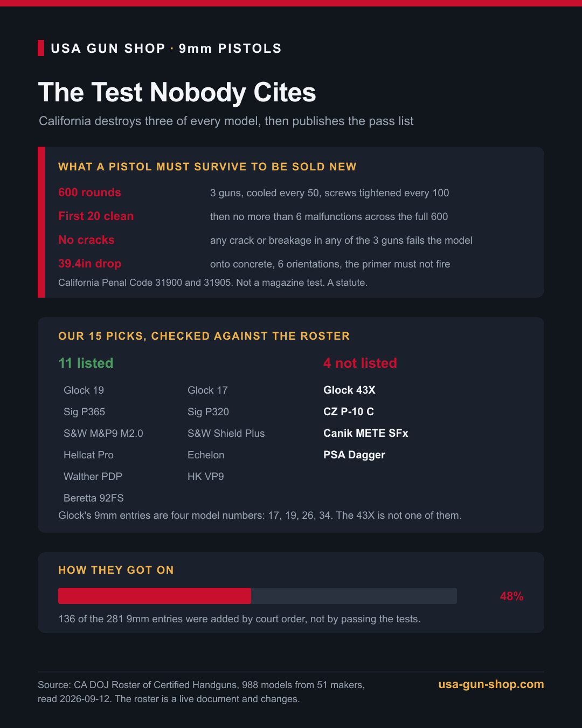This screenshot has height=728, width=582.
Task: Click the red 48% progress bar fill
Action: pyautogui.click(x=155, y=596)
